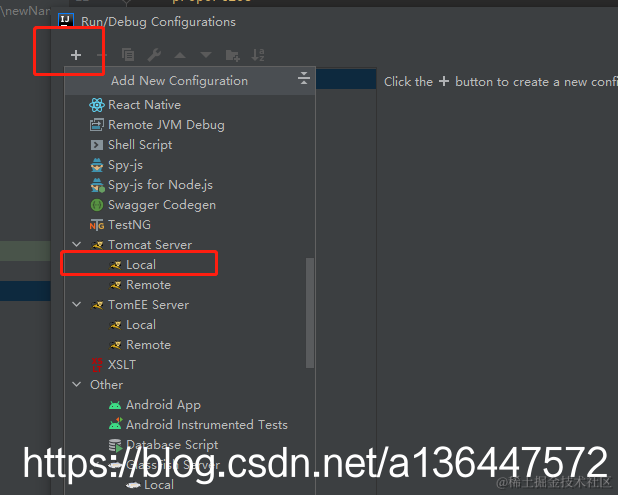Click the popup list vertical scrollbar
This screenshot has width=618, height=495.
coord(310,313)
